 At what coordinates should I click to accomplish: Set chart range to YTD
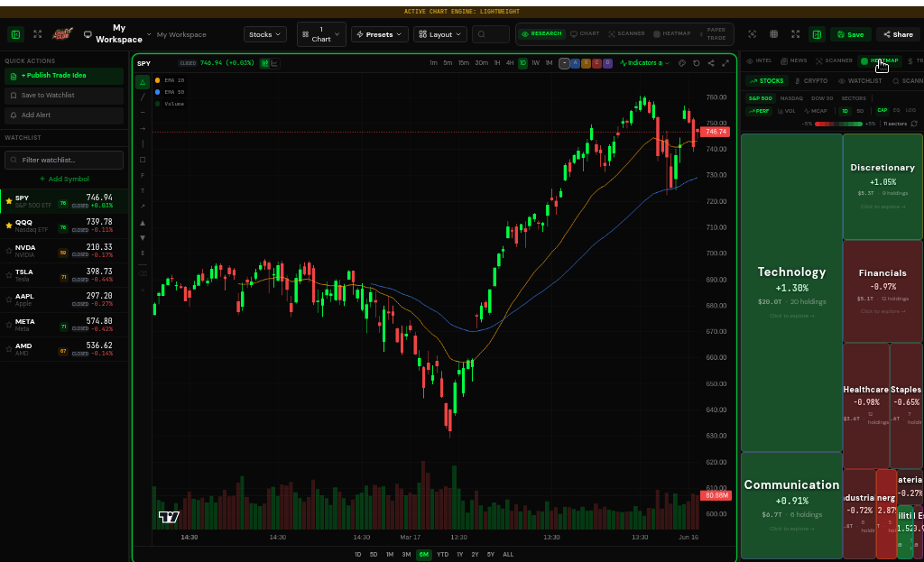(442, 555)
